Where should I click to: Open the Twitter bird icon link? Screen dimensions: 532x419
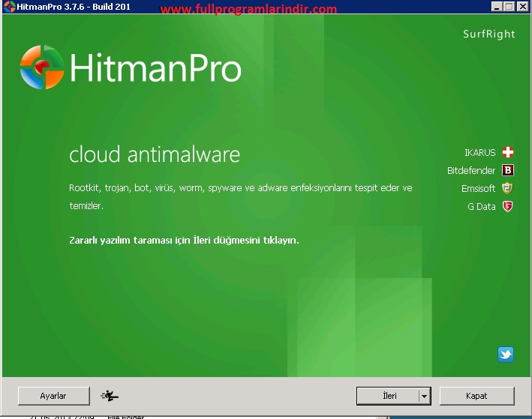pos(506,355)
